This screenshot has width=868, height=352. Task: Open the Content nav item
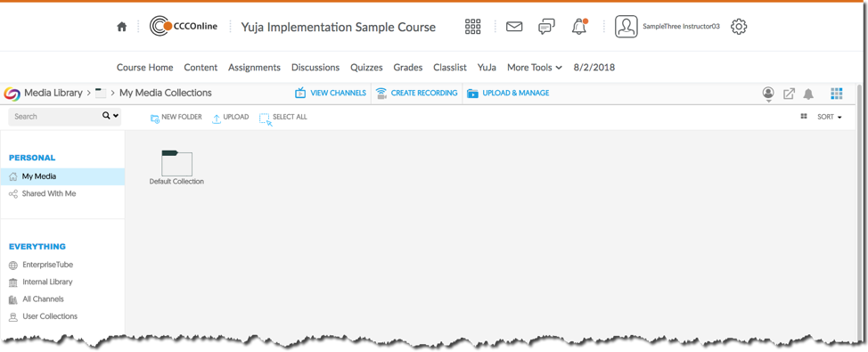[201, 68]
